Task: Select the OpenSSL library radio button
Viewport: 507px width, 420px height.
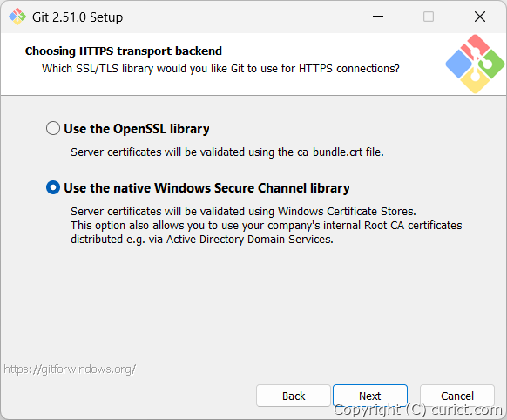Action: coord(53,128)
